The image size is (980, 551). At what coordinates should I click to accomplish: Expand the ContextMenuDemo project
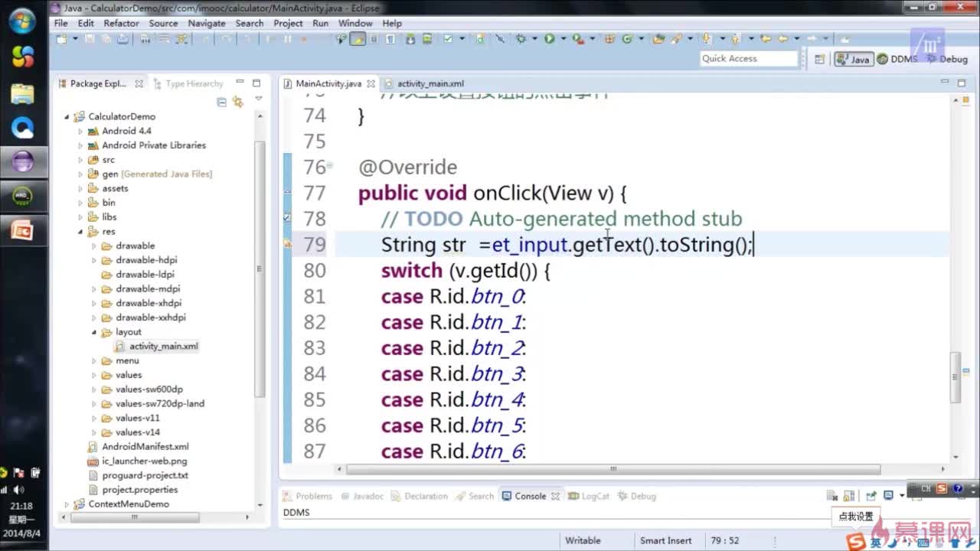(67, 504)
